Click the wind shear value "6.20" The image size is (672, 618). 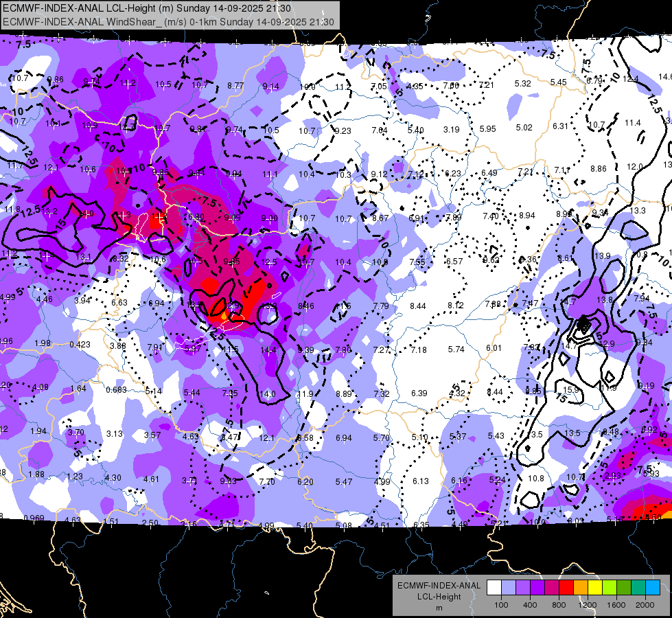coord(305,481)
